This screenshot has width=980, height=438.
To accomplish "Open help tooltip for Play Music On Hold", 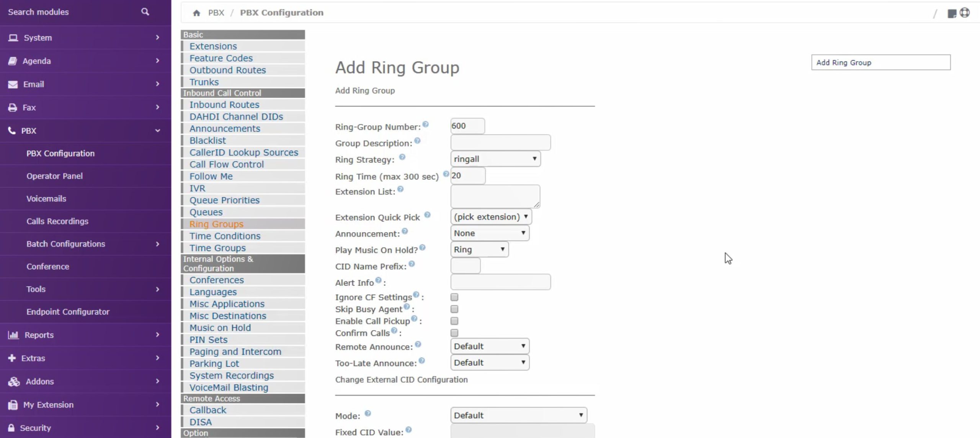I will (x=423, y=248).
